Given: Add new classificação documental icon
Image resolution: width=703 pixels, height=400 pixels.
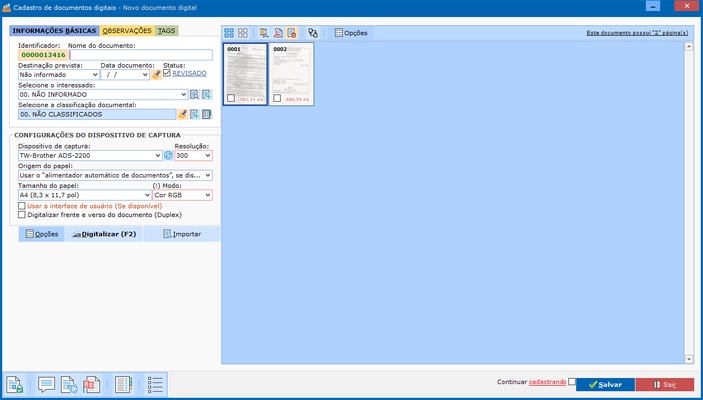Looking at the screenshot, I should click(194, 114).
